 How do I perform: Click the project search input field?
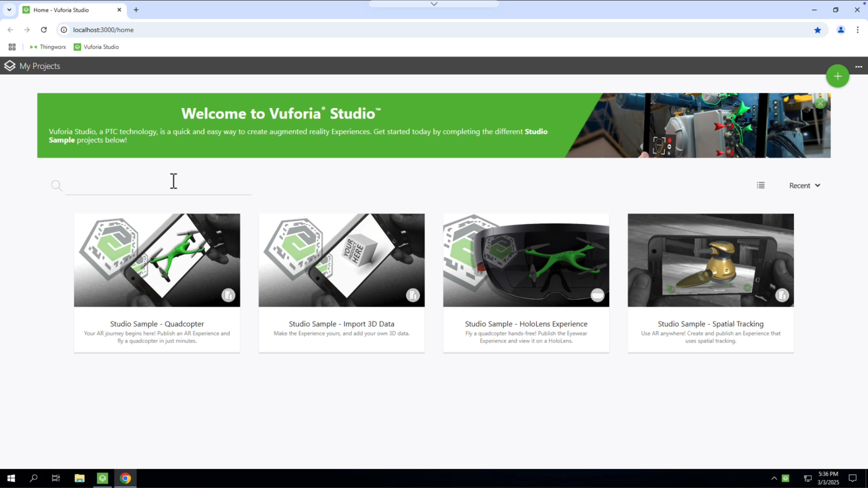(158, 186)
